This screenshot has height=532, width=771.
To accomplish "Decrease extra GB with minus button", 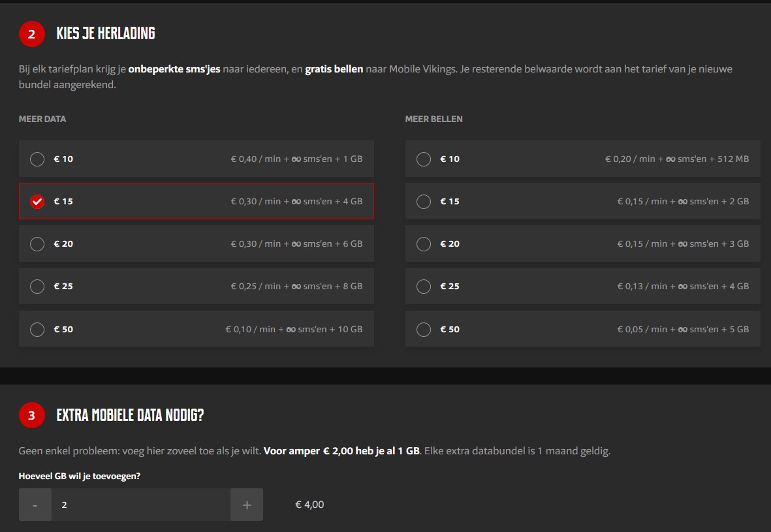I will coord(35,505).
